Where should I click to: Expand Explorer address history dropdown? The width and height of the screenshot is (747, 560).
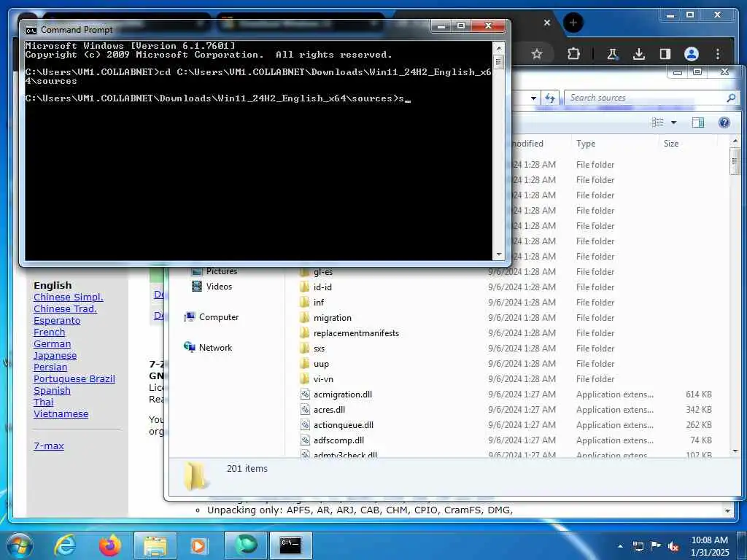(x=533, y=98)
